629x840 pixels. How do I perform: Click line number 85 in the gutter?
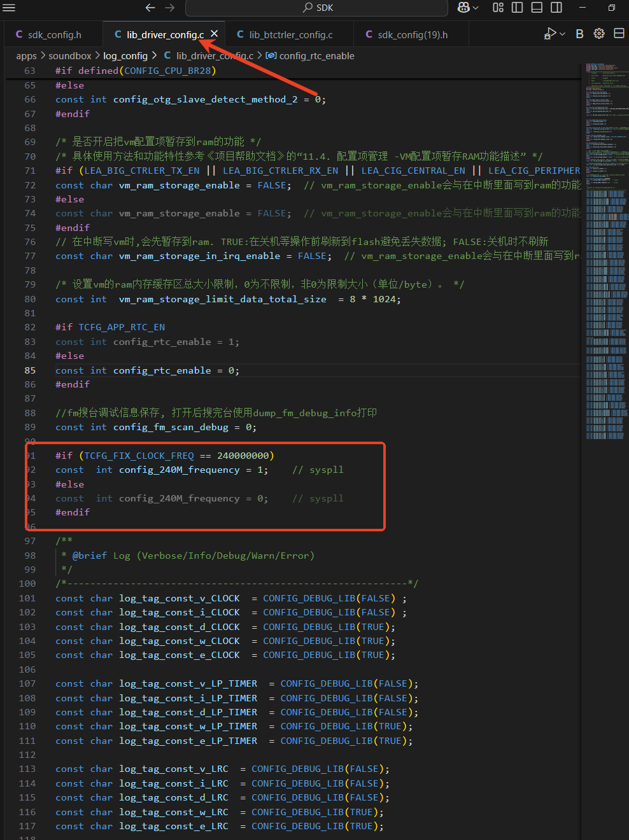30,370
